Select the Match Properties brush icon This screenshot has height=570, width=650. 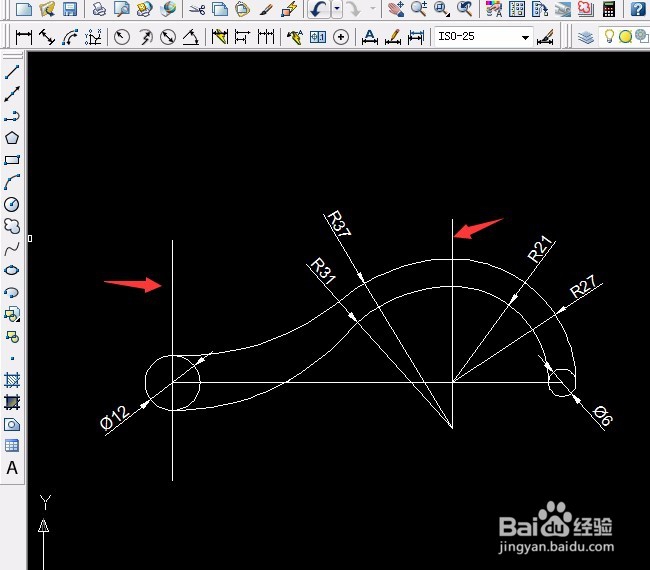pyautogui.click(x=266, y=8)
